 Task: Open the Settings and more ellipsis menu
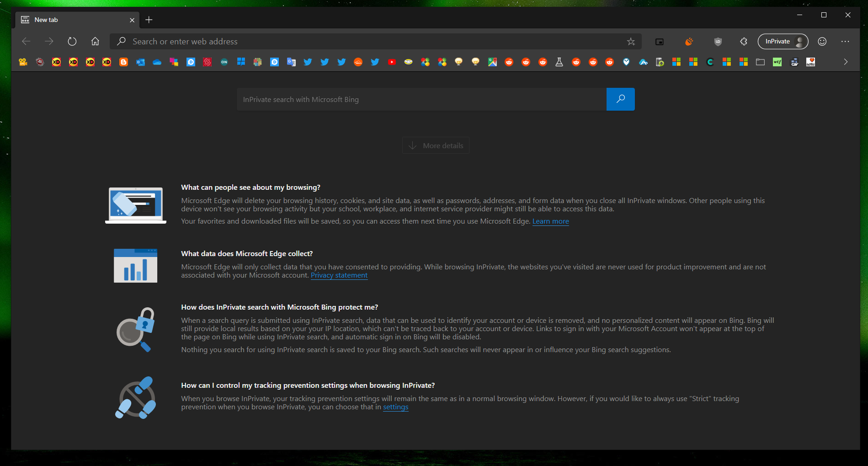point(845,42)
